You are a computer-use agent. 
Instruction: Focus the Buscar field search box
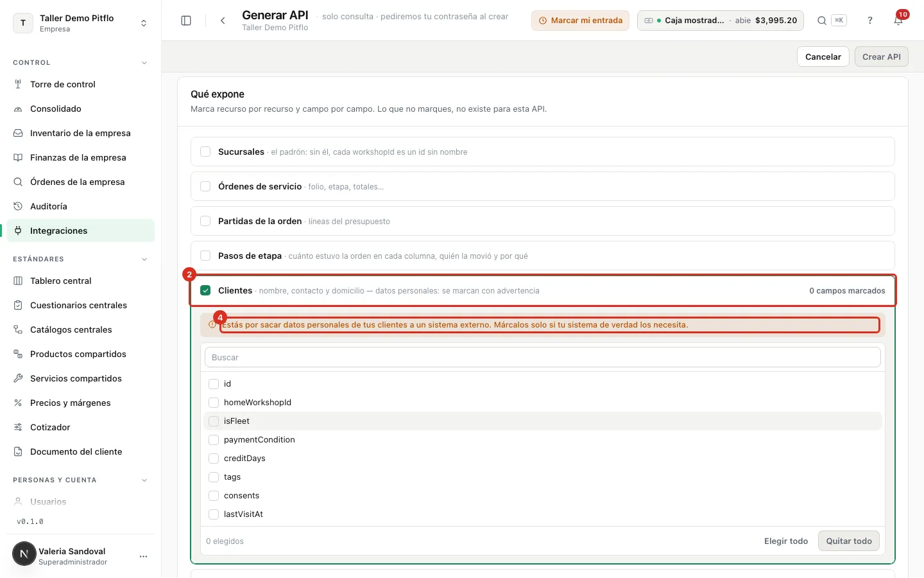coord(543,358)
